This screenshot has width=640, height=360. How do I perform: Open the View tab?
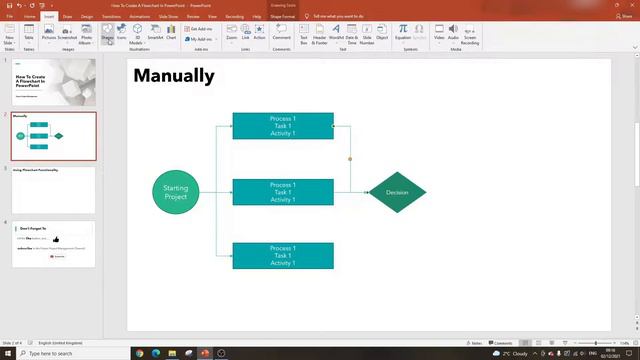[212, 17]
